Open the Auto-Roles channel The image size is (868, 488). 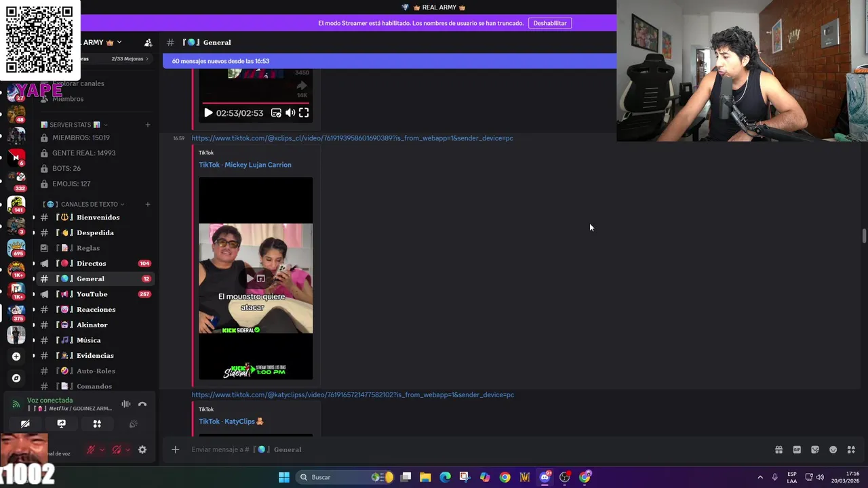[x=95, y=371]
